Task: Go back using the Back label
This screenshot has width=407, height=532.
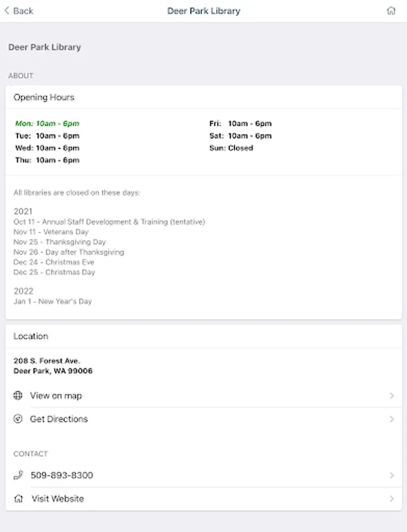Action: coord(23,11)
